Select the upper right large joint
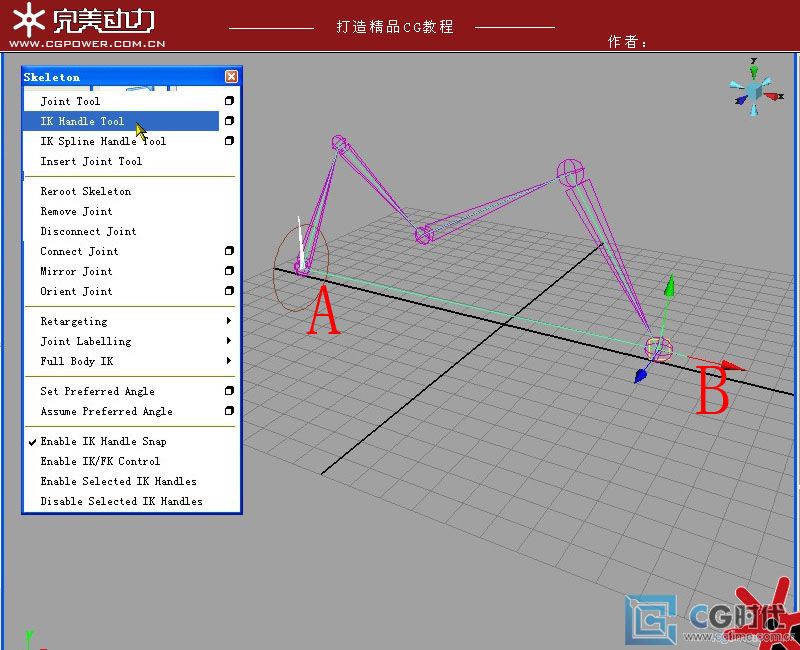 coord(570,172)
